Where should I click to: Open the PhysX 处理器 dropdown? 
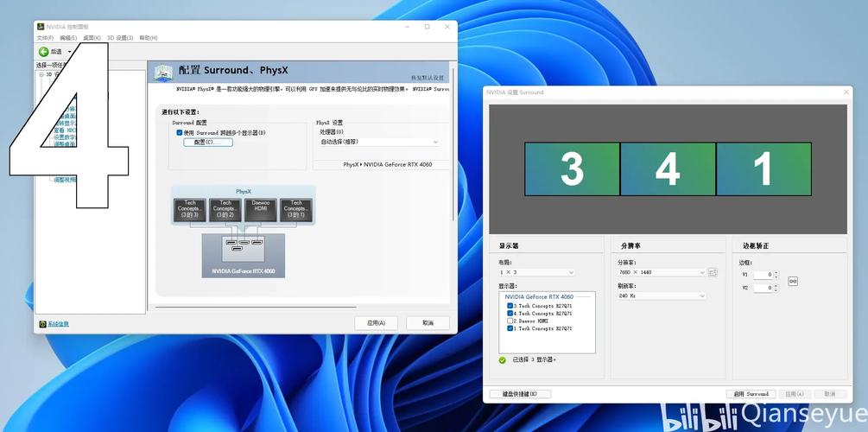click(x=379, y=142)
